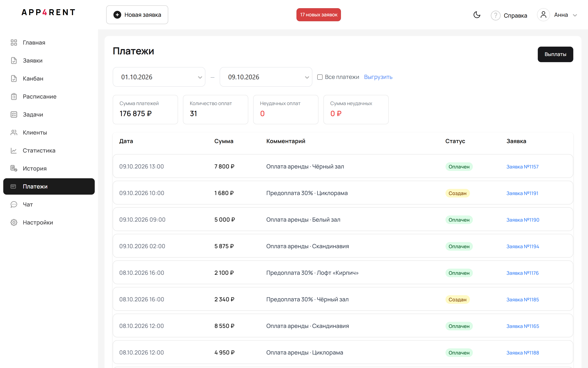Click the Чат speech bubble icon
The width and height of the screenshot is (588, 368).
pos(14,204)
